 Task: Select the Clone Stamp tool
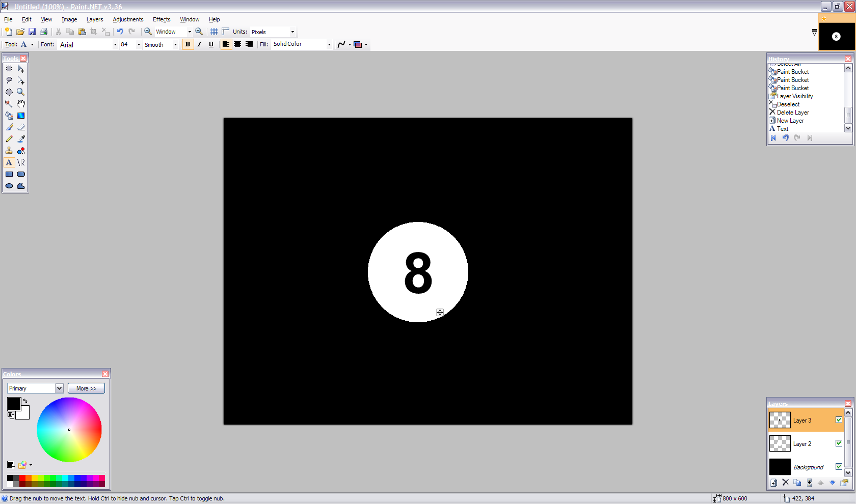[x=9, y=151]
